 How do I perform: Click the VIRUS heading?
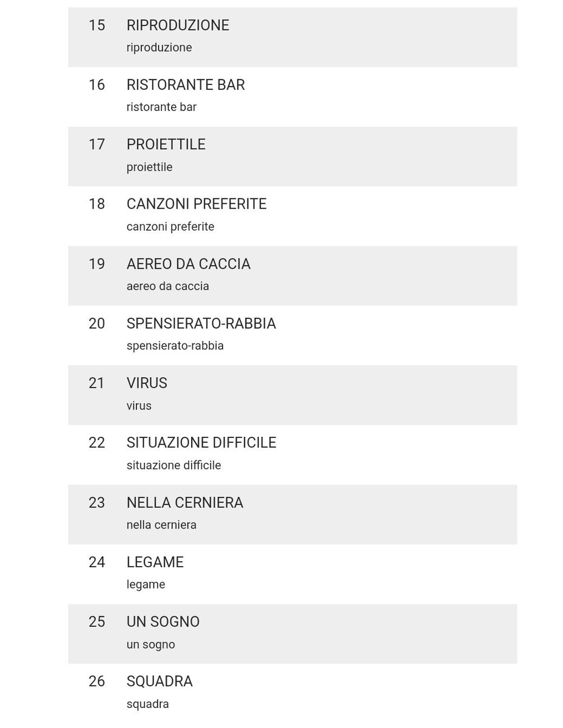click(x=147, y=383)
